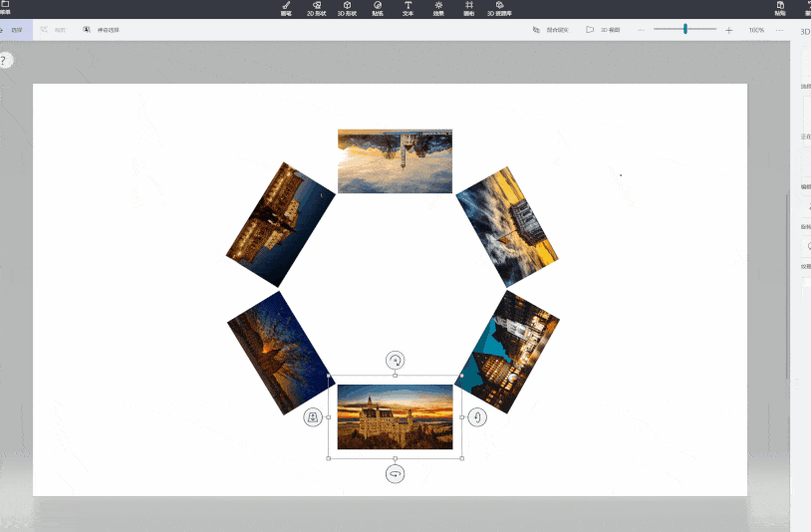This screenshot has width=811, height=532.
Task: Click the Paste button in top bar
Action: point(780,8)
